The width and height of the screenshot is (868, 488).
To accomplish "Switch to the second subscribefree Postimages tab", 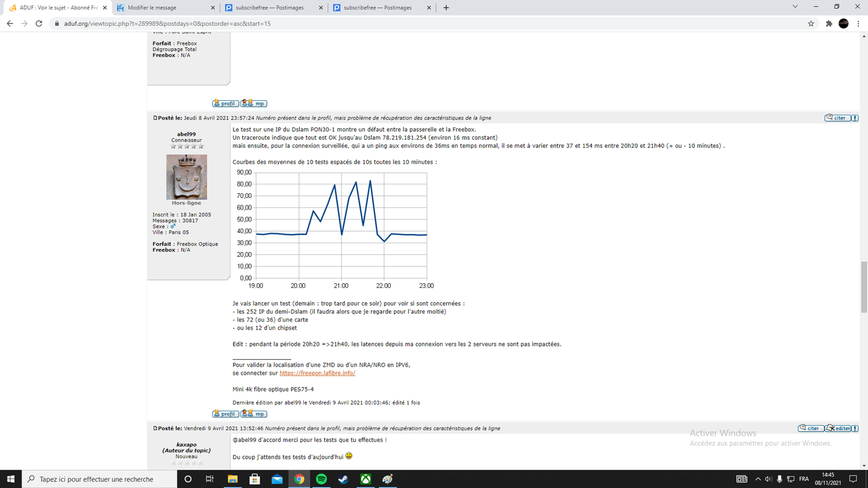I will pyautogui.click(x=382, y=7).
